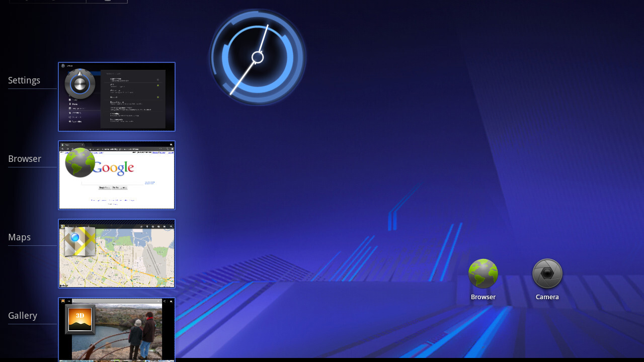Click the thumbnail strip at Gallery preview bottom
Image resolution: width=644 pixels, height=362 pixels.
click(117, 360)
